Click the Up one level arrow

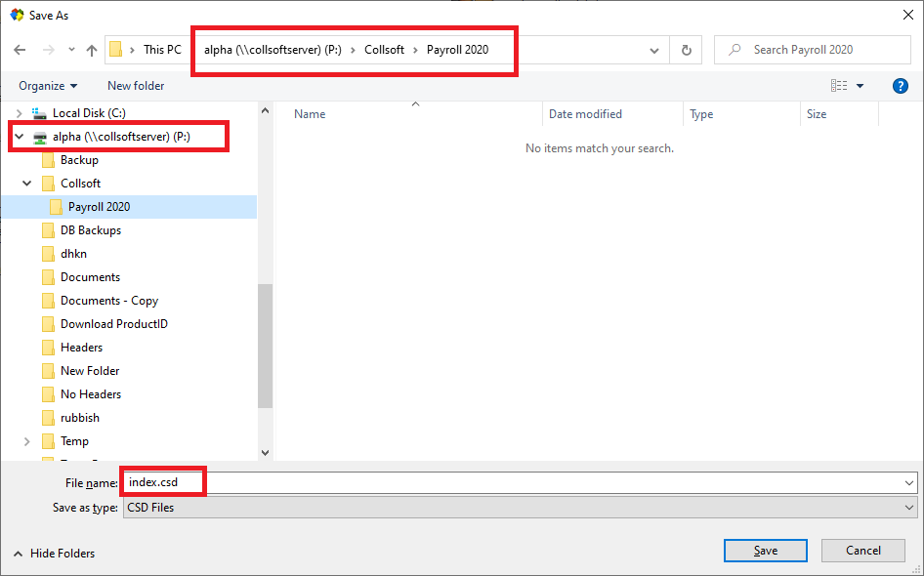[92, 50]
